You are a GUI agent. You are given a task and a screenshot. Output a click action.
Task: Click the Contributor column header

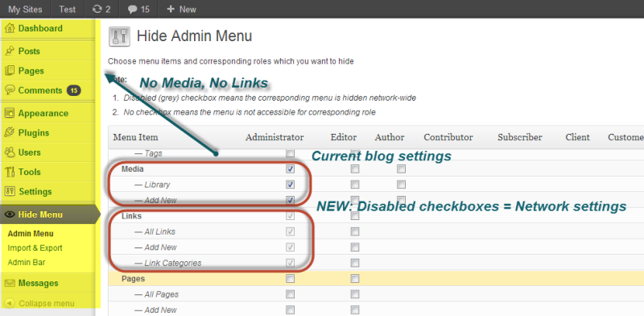click(448, 137)
